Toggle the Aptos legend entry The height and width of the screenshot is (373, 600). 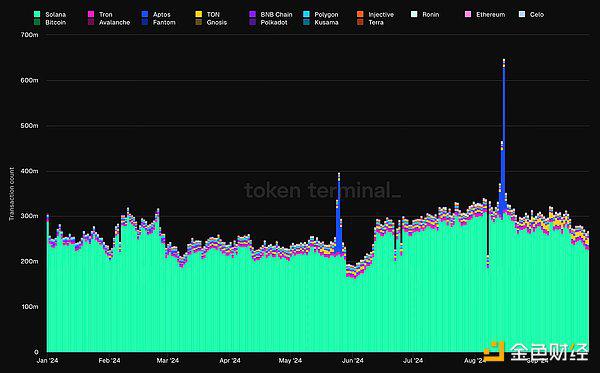[156, 14]
